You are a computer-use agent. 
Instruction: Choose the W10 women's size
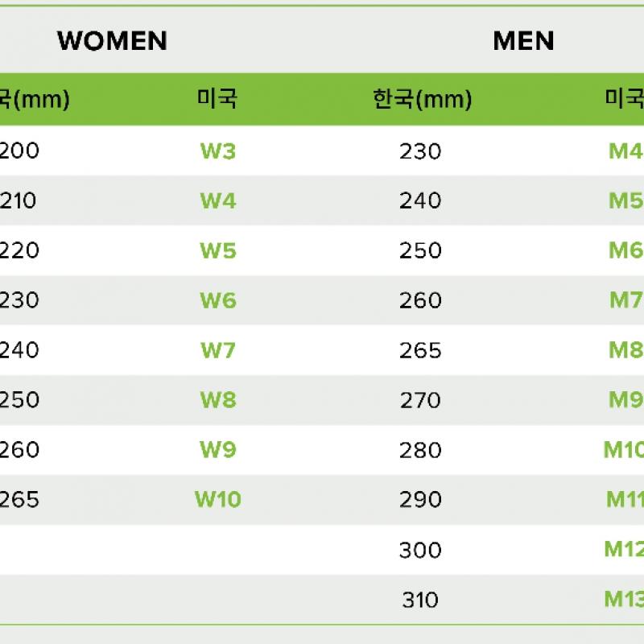(x=217, y=500)
